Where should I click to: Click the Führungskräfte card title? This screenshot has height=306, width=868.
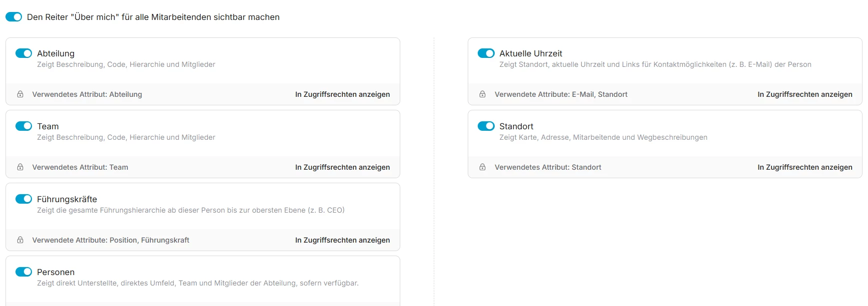click(67, 199)
